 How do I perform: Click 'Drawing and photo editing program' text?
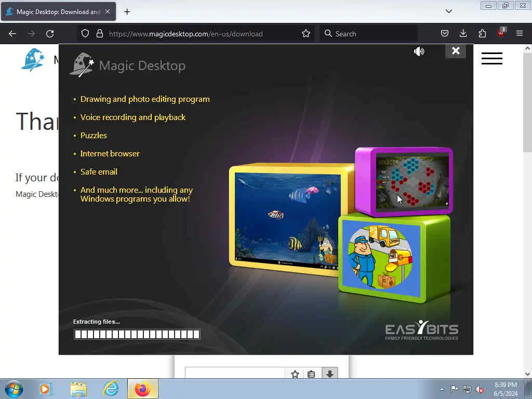click(145, 99)
